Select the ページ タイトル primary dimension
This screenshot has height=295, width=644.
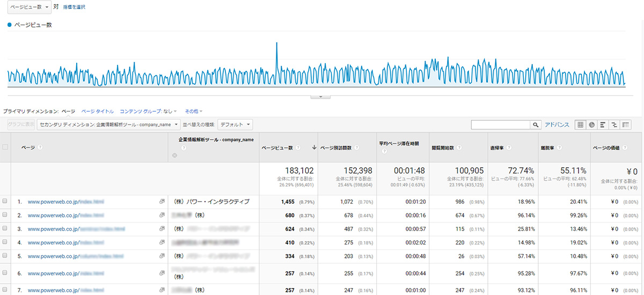[97, 111]
